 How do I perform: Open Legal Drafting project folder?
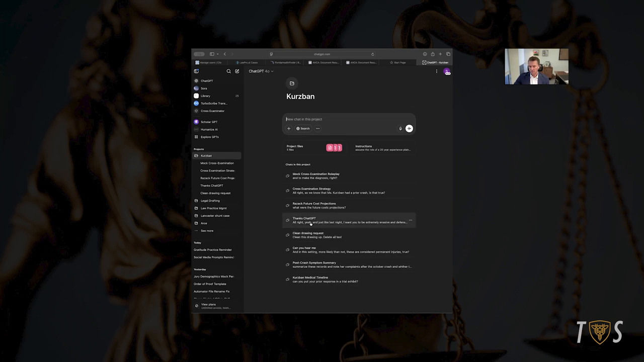(x=217, y=201)
